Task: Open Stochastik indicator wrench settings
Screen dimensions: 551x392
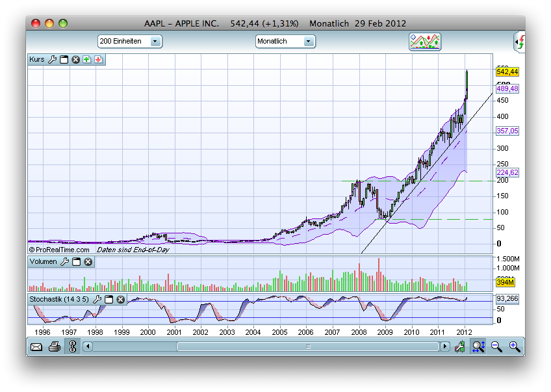Action: 97,299
